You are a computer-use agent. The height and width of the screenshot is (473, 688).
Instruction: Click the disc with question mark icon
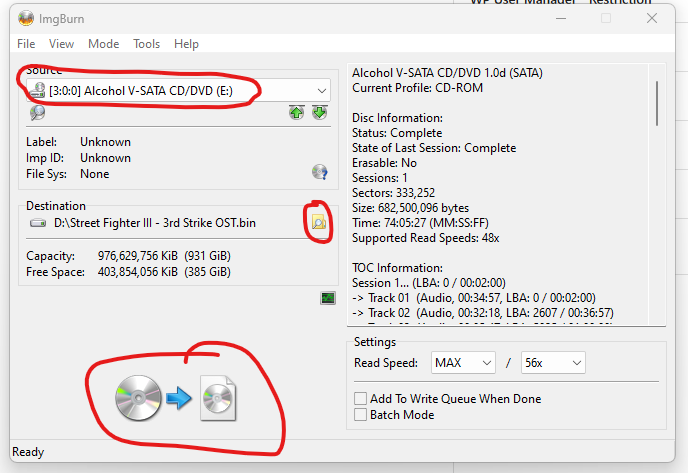pyautogui.click(x=320, y=172)
